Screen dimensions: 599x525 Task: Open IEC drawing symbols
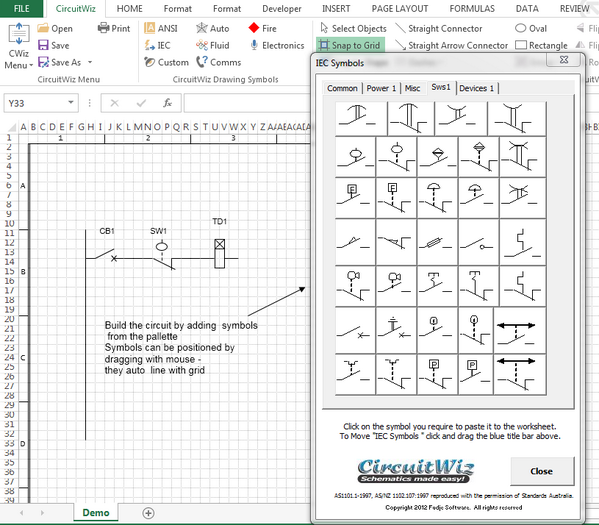(x=157, y=45)
